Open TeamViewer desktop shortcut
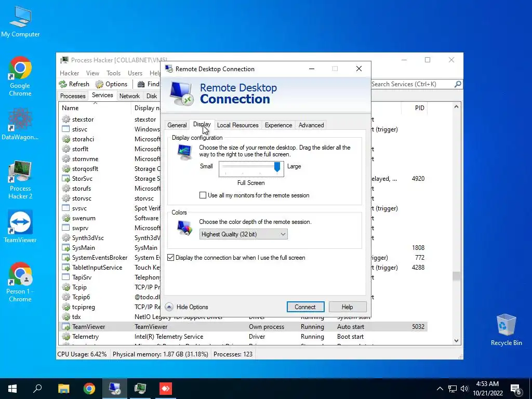The width and height of the screenshot is (532, 399). [20, 227]
